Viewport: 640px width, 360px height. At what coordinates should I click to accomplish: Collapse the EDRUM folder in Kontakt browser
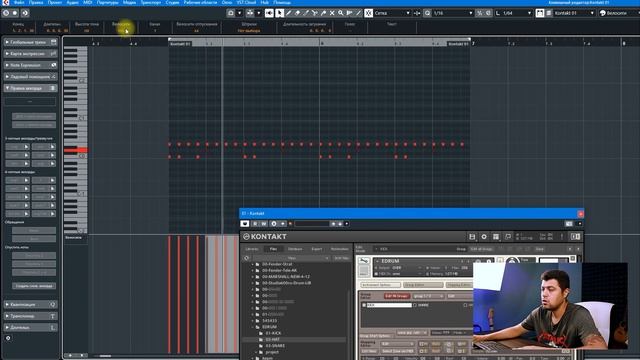tap(253, 327)
